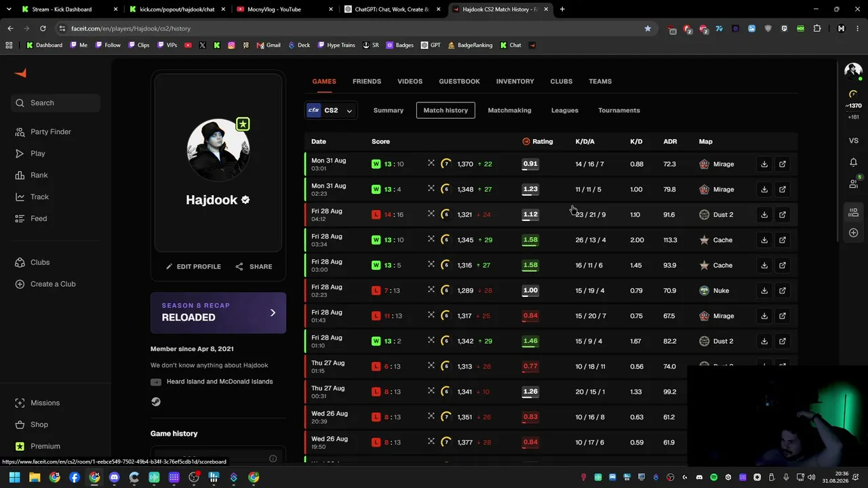Download demo for Fri 28 Aug 03:00 match

coord(764,265)
